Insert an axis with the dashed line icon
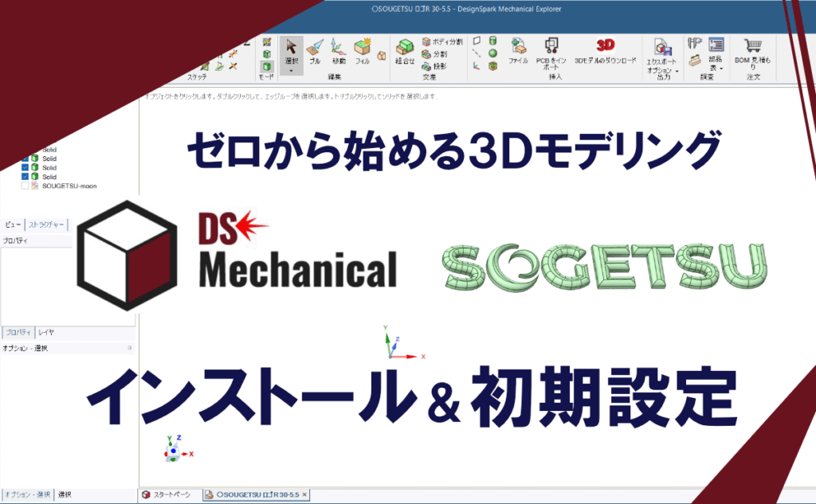 [x=477, y=53]
